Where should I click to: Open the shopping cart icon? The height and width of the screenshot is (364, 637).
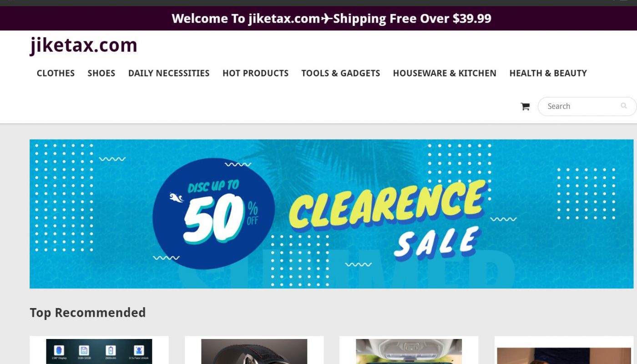(525, 106)
